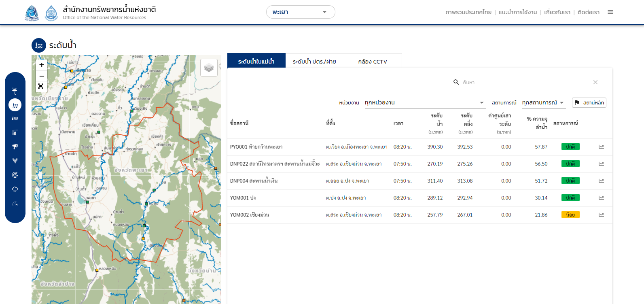
Task: Open ติดต่อเรา link
Action: point(589,12)
